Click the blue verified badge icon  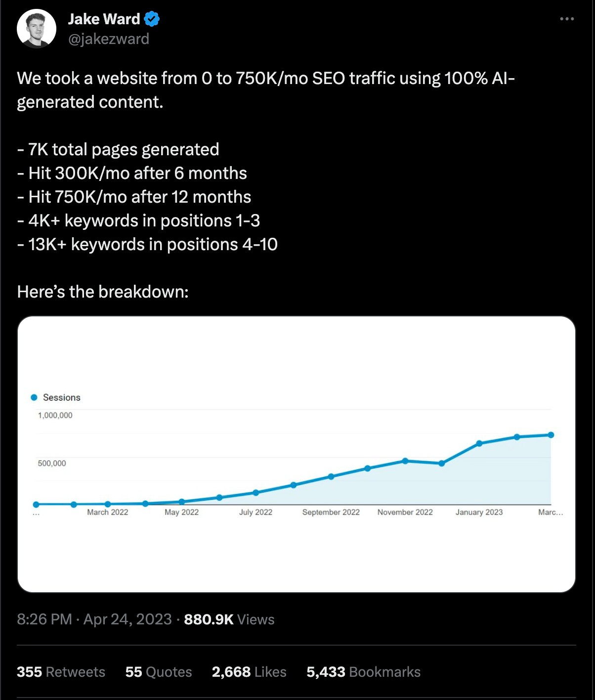click(x=152, y=19)
